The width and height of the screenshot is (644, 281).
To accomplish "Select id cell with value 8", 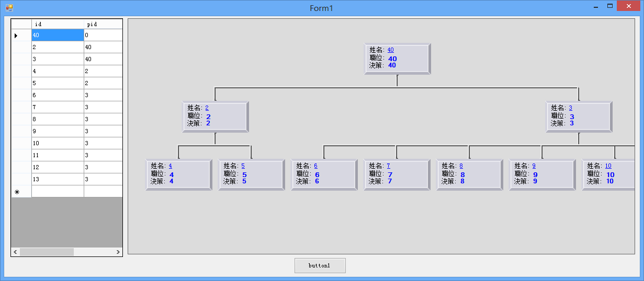I will pyautogui.click(x=58, y=119).
